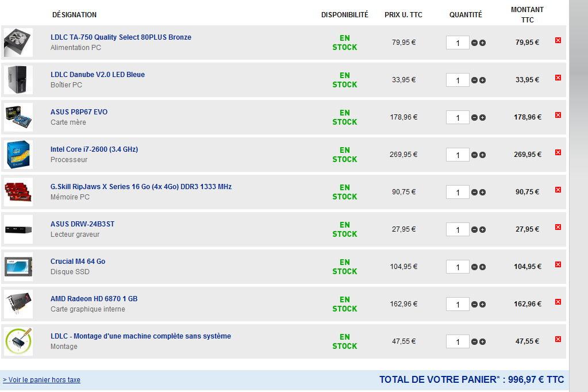Click the Intel processor box thumbnail
588x392 pixels.
[x=18, y=155]
